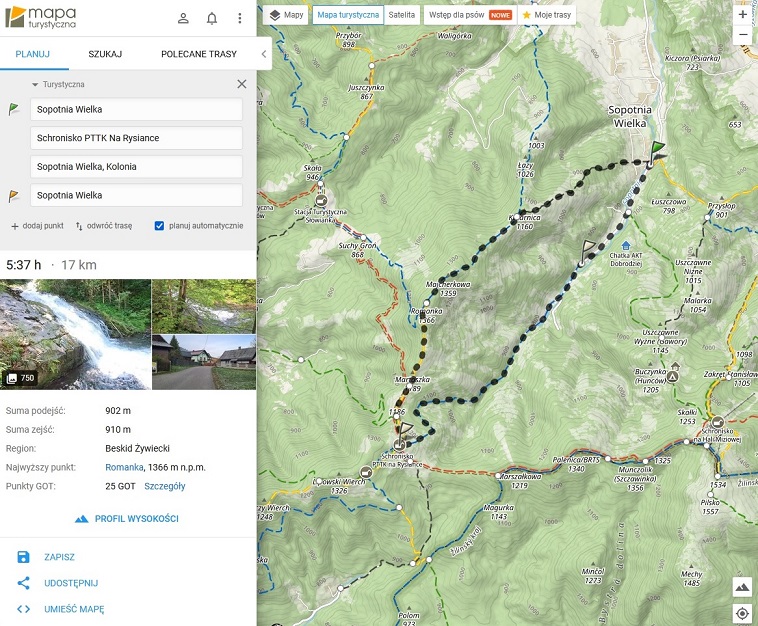The image size is (758, 626).
Task: Click the Romanka highest point link
Action: [x=124, y=467]
